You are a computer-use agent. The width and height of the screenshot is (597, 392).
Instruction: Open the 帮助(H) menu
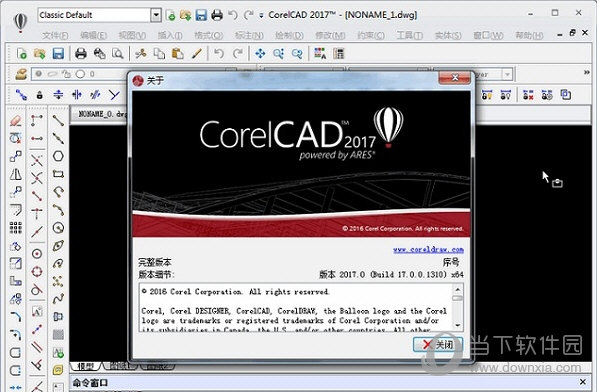(529, 36)
